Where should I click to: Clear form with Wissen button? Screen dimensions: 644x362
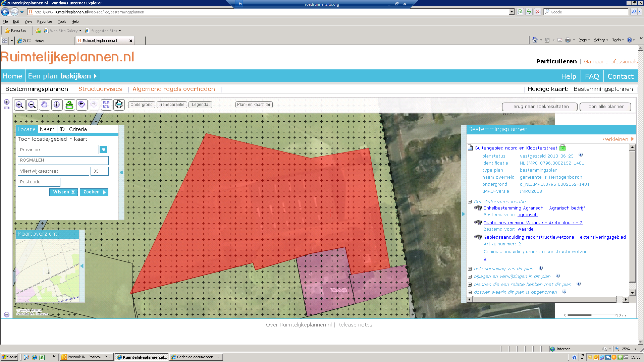pos(63,192)
